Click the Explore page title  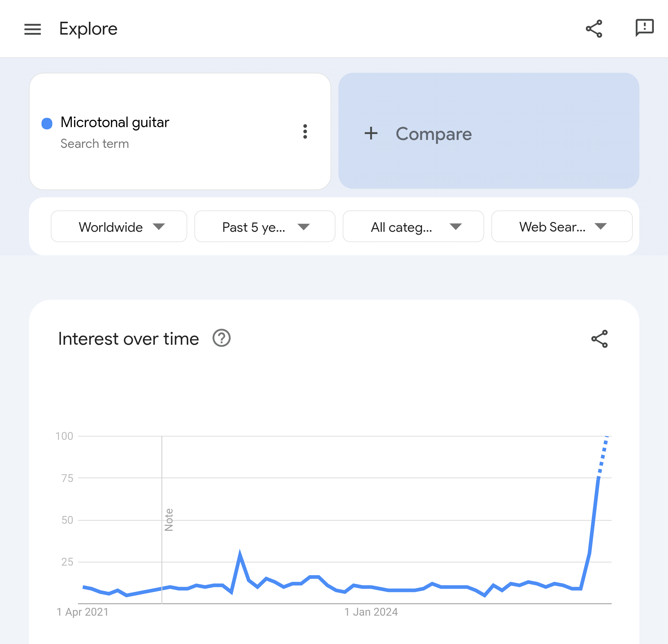pyautogui.click(x=88, y=29)
